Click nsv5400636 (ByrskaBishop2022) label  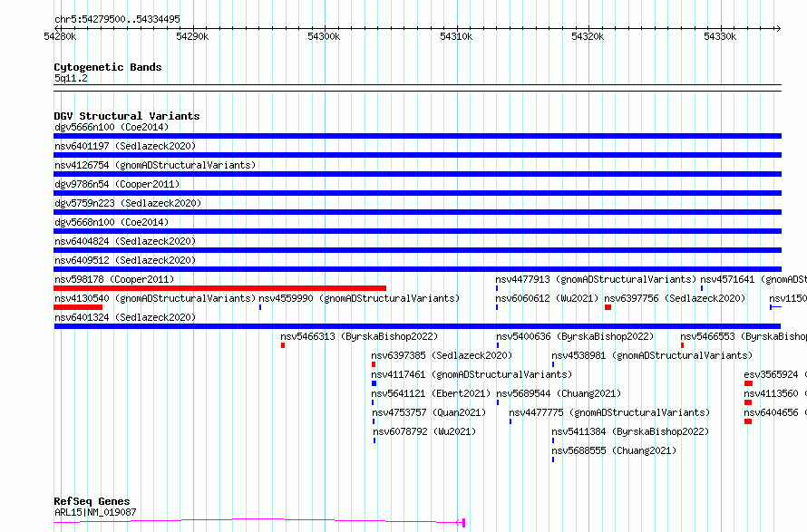(575, 336)
